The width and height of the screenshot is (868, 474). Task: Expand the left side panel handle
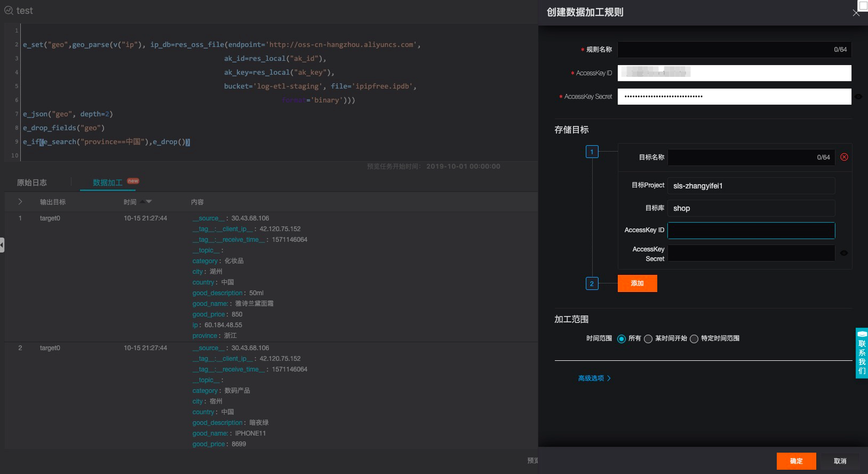(x=2, y=245)
